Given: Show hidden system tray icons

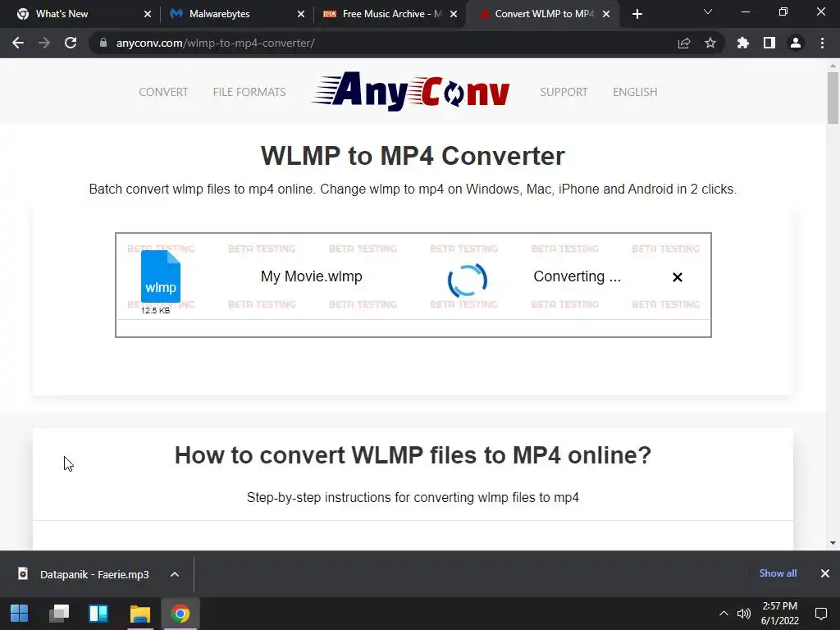Looking at the screenshot, I should click(x=724, y=614).
